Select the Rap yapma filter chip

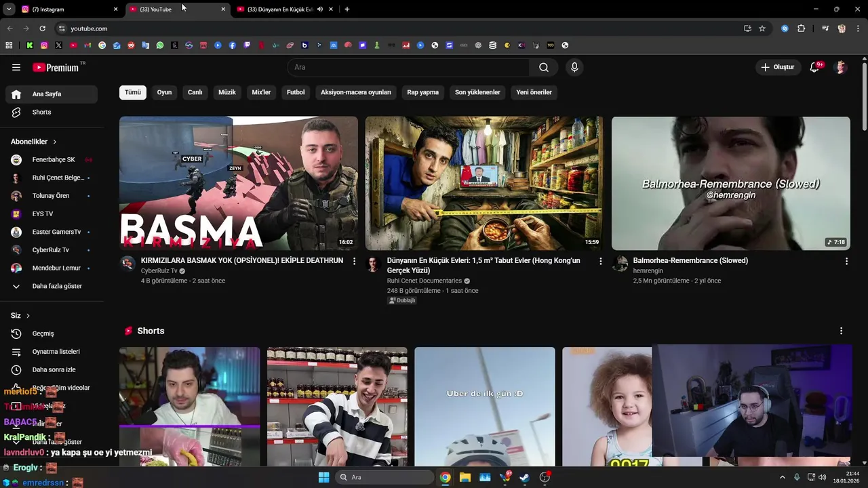click(423, 92)
